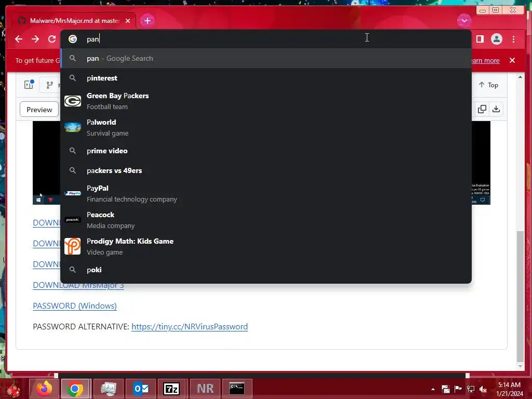Select 'pan - Google Search' suggestion
The width and height of the screenshot is (532, 399).
[x=266, y=58]
